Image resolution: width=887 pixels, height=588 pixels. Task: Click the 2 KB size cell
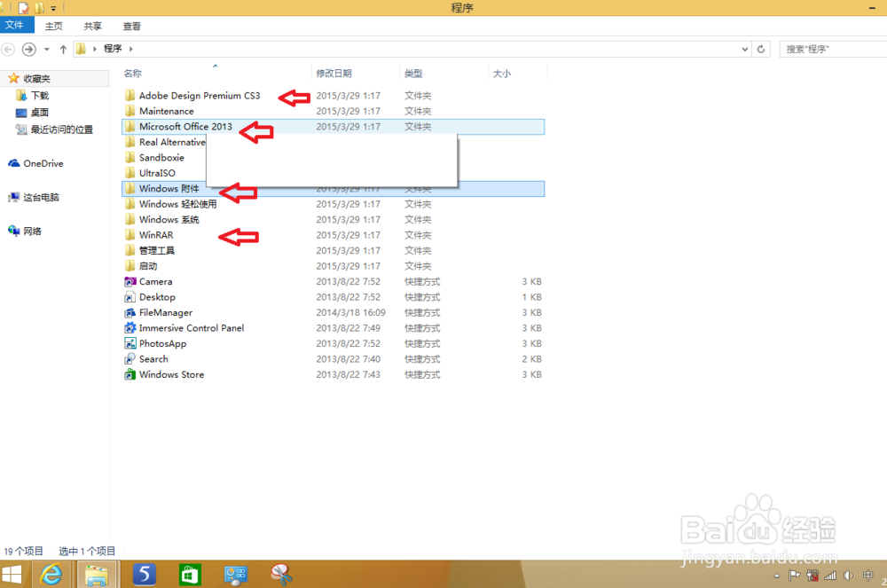click(x=531, y=359)
